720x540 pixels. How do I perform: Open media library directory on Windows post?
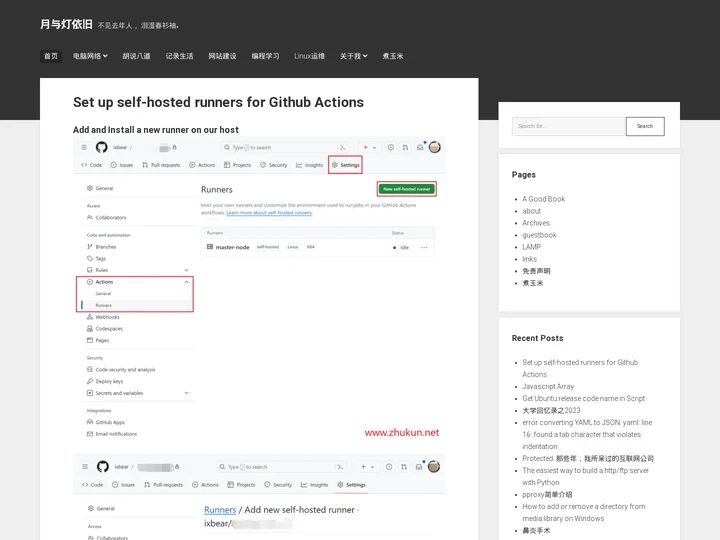point(584,512)
